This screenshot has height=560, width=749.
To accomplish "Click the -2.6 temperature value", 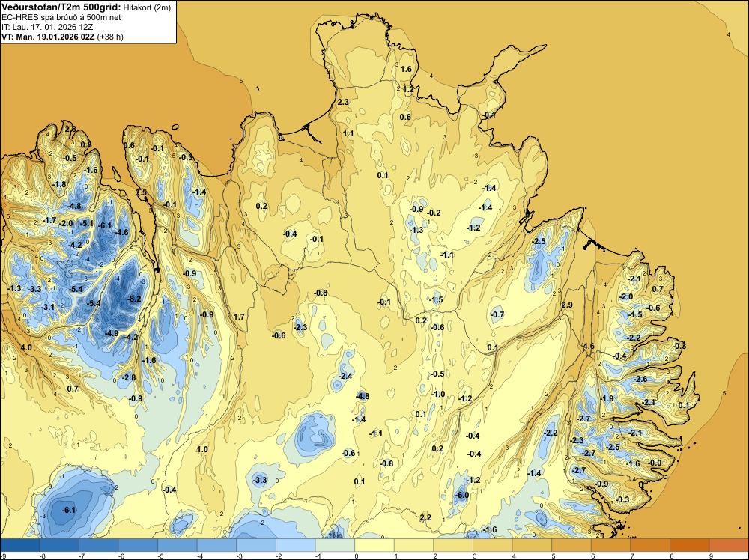I will click(640, 379).
